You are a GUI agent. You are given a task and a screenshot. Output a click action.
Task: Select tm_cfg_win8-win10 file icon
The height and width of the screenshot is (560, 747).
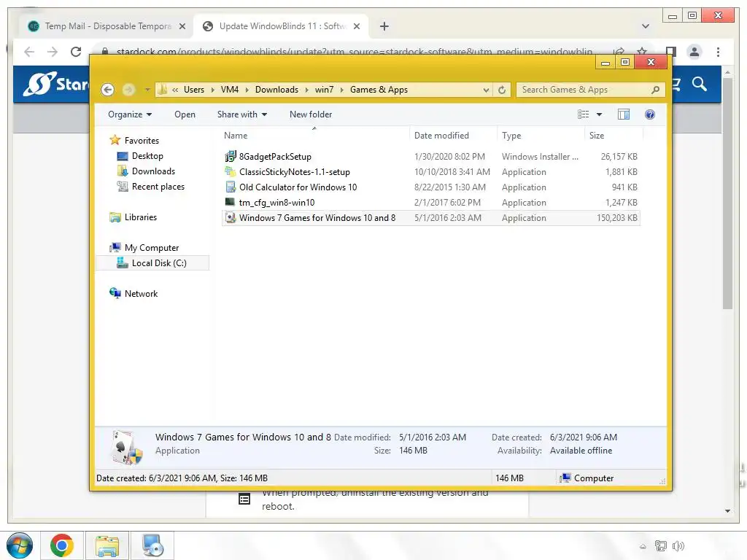pos(230,202)
